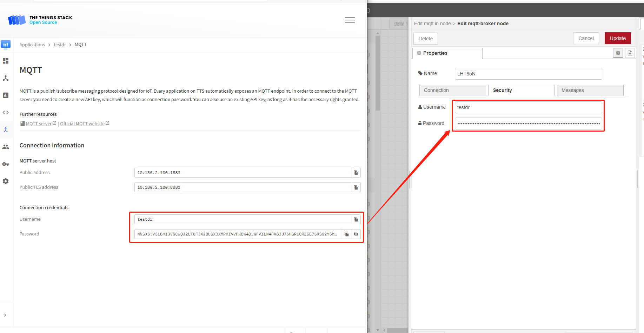
Task: Click the red Update button
Action: coord(618,38)
